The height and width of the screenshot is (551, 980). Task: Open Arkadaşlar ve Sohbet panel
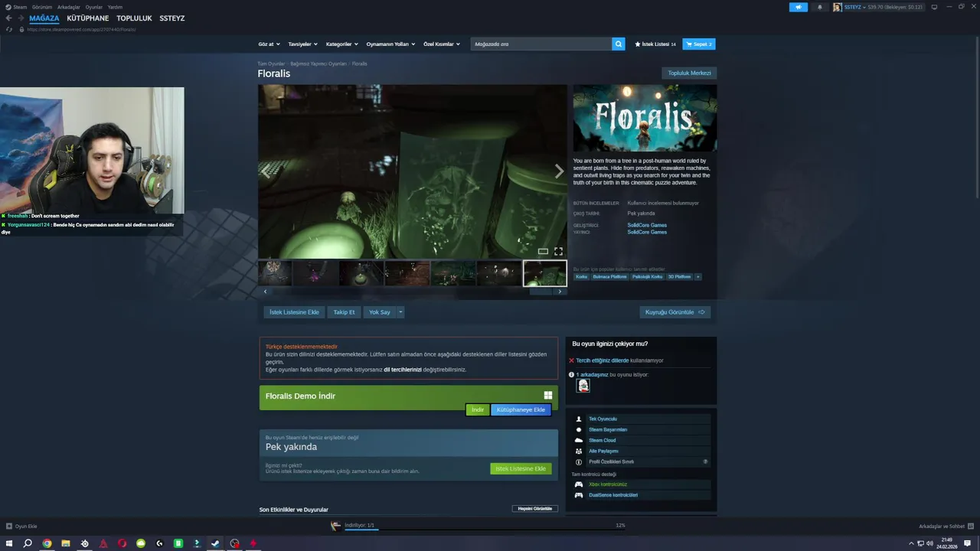(945, 526)
